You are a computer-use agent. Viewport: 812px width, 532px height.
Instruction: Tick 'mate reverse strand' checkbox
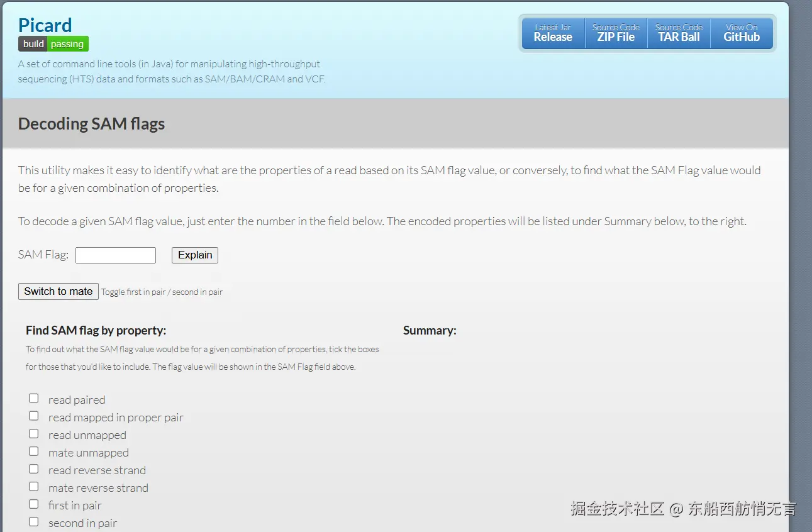click(34, 486)
